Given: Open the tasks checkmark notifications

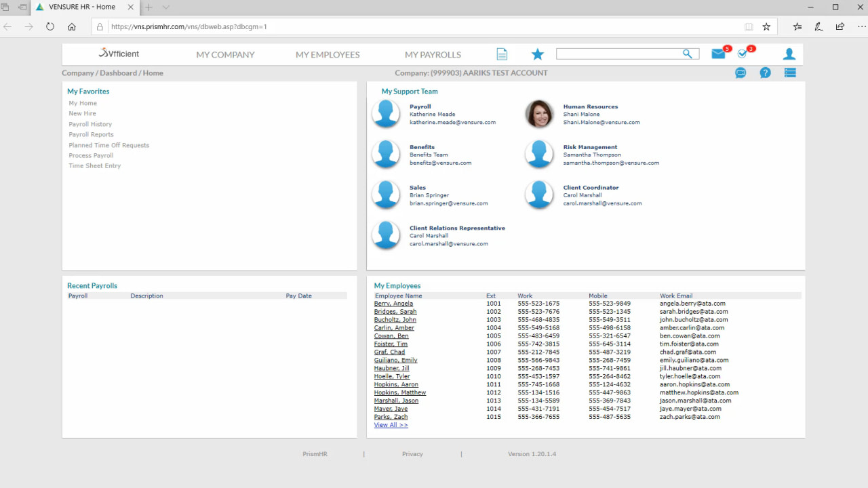Looking at the screenshot, I should pyautogui.click(x=743, y=54).
